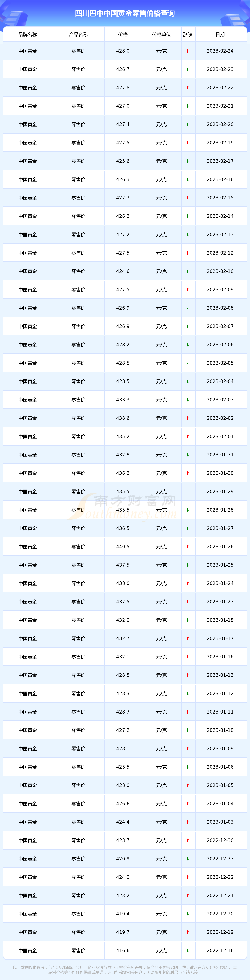
Task: Select the price 428.7 cell
Action: click(x=123, y=712)
